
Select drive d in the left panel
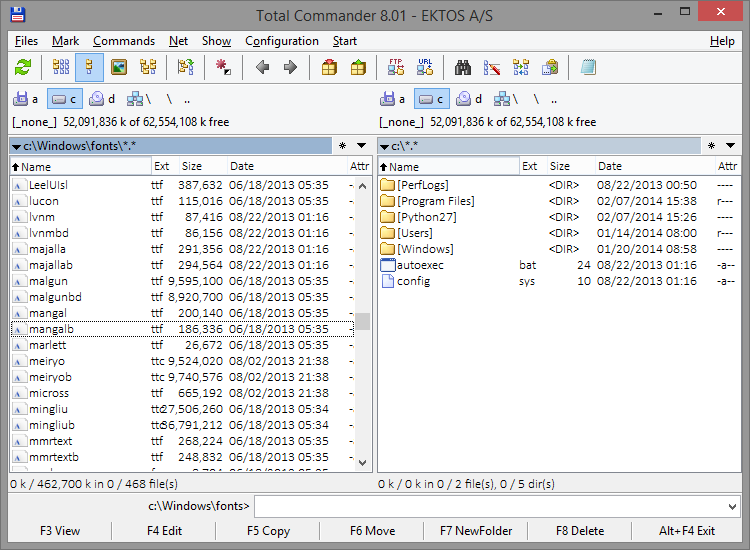tap(102, 99)
